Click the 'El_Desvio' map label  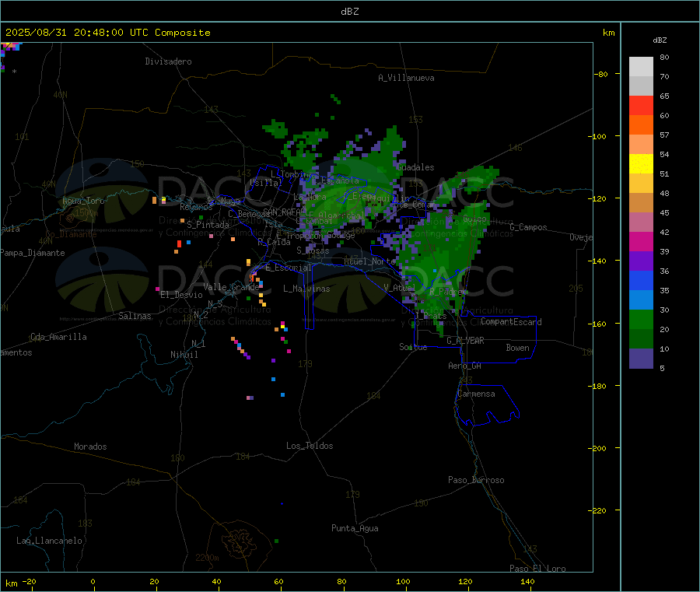click(181, 295)
